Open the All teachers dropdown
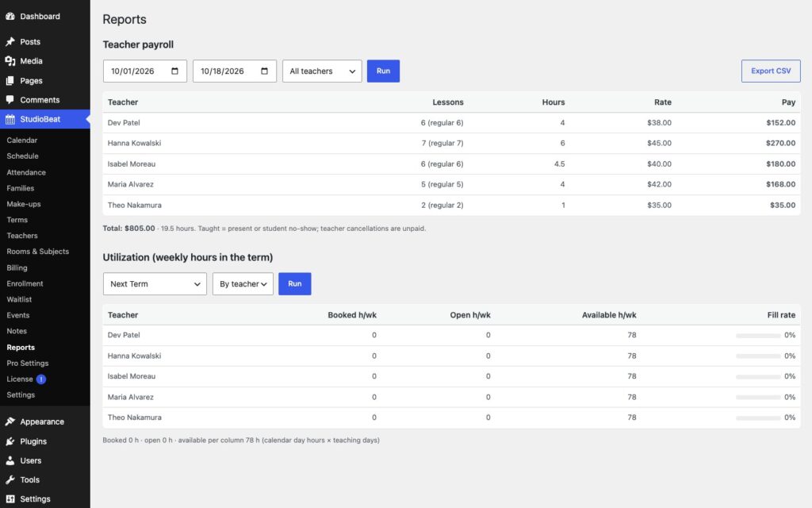The height and width of the screenshot is (508, 812). [322, 71]
